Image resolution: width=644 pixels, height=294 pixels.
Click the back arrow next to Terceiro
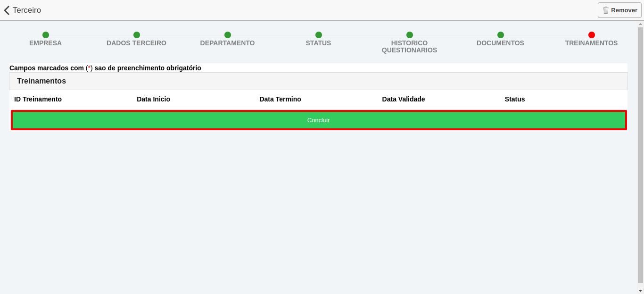point(6,10)
